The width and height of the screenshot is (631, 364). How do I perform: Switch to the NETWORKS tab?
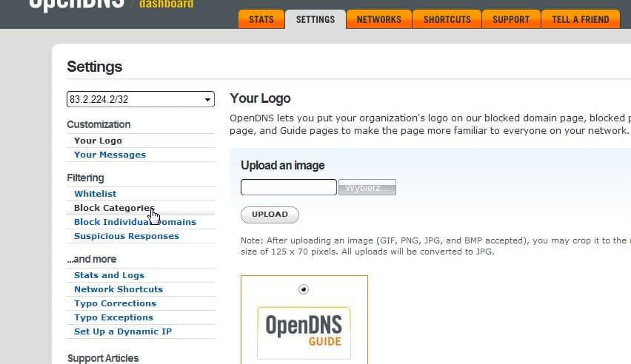point(378,19)
